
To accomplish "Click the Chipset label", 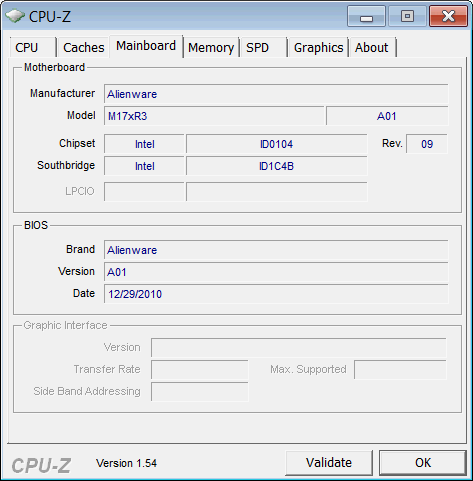I will [77, 143].
